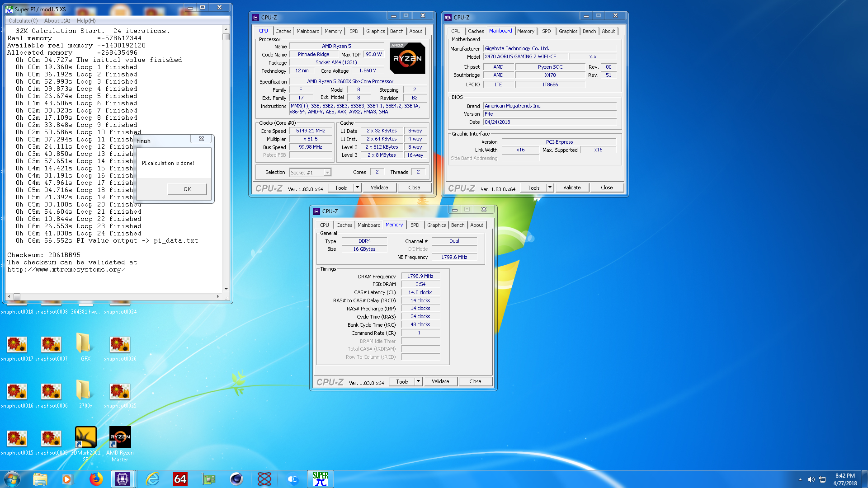Open the red atom-shaped icon in the taskbar
This screenshot has height=488, width=868.
point(264,479)
